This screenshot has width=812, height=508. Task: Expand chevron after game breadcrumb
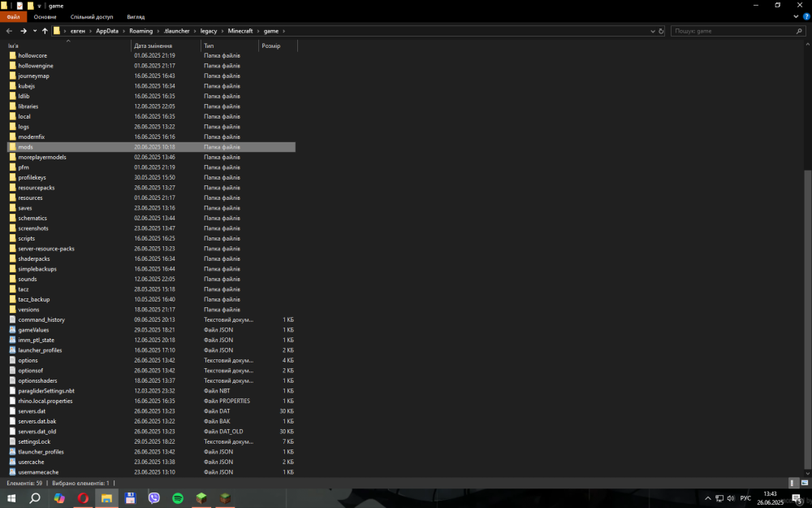click(x=283, y=31)
